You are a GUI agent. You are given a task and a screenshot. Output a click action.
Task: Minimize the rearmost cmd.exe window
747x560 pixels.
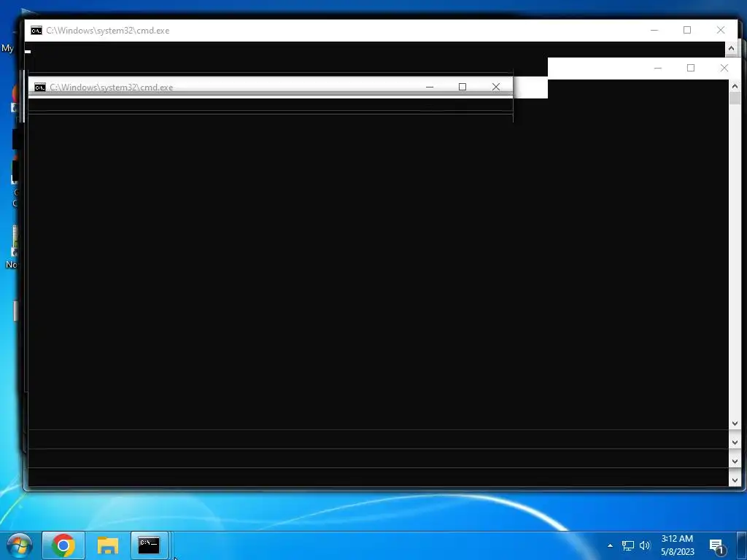[x=654, y=30]
